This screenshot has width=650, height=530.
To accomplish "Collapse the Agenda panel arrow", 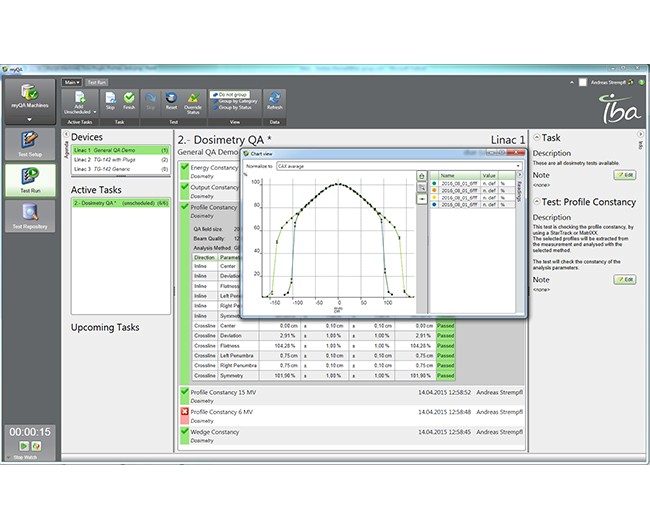I will point(66,134).
